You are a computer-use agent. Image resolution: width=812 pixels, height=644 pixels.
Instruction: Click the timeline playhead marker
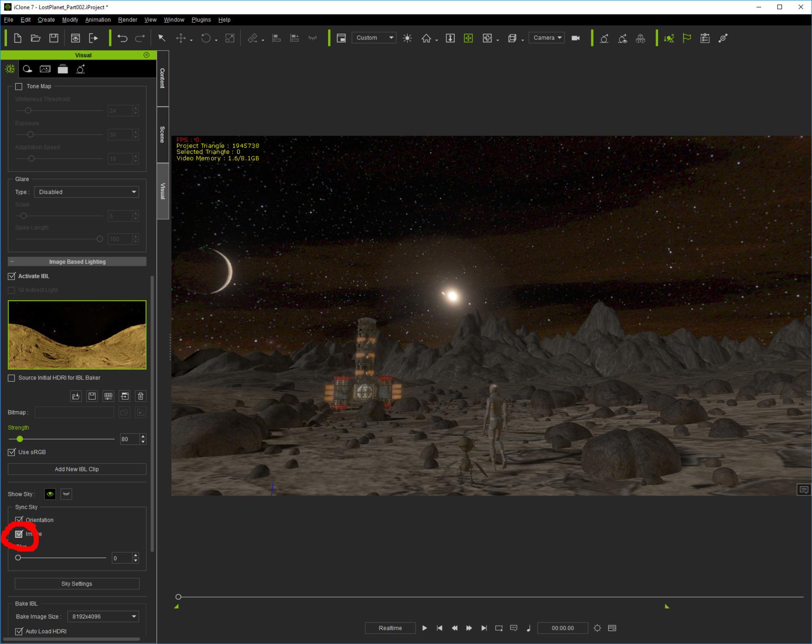178,597
